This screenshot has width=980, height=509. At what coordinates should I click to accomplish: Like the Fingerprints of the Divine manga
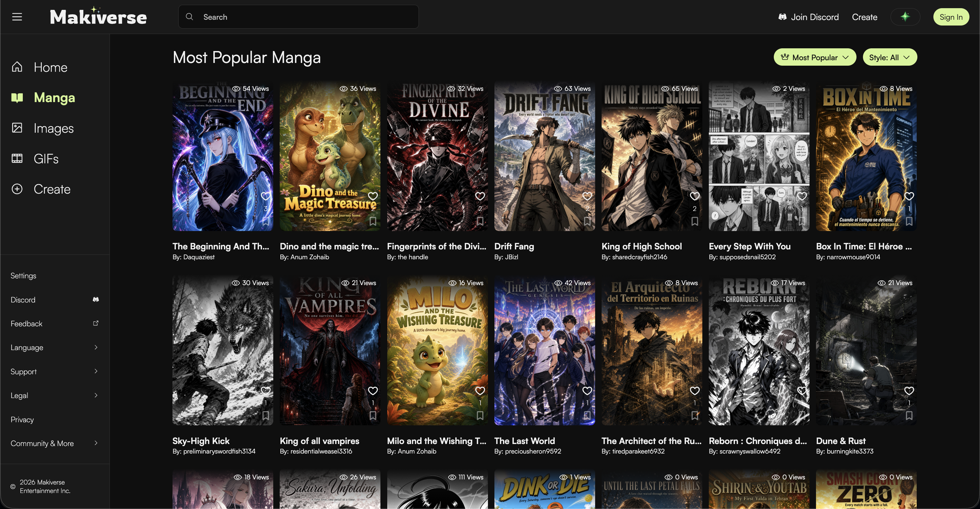click(x=480, y=196)
